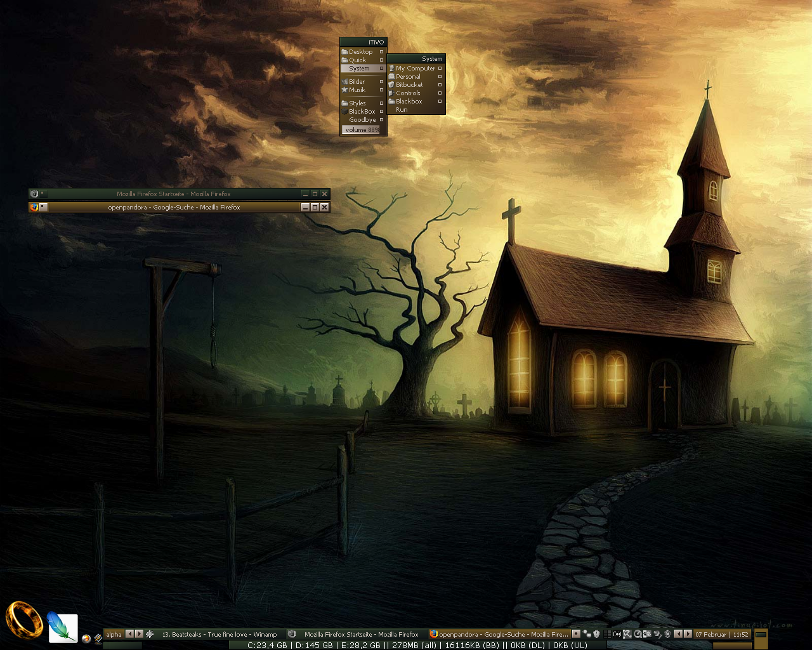This screenshot has width=812, height=650.
Task: Click the My Computer icon in the System menu
Action: (391, 69)
